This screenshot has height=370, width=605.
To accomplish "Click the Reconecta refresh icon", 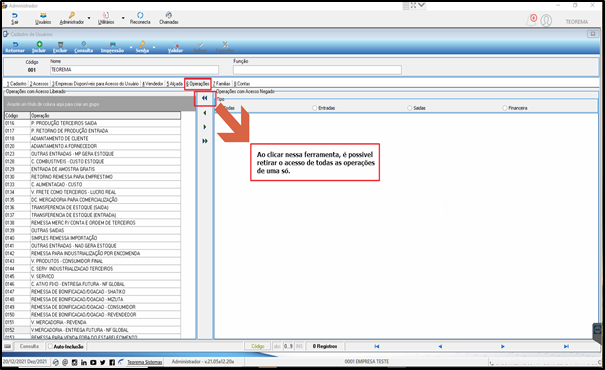I will (x=140, y=15).
